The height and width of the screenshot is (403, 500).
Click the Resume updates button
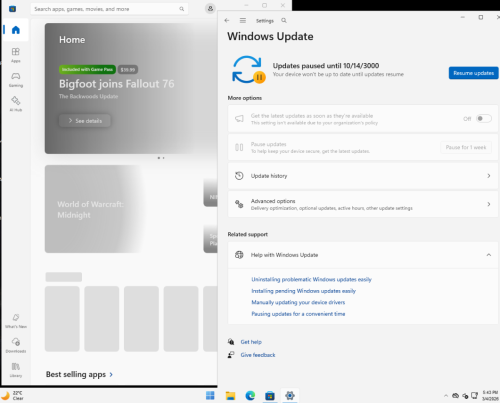pyautogui.click(x=473, y=73)
